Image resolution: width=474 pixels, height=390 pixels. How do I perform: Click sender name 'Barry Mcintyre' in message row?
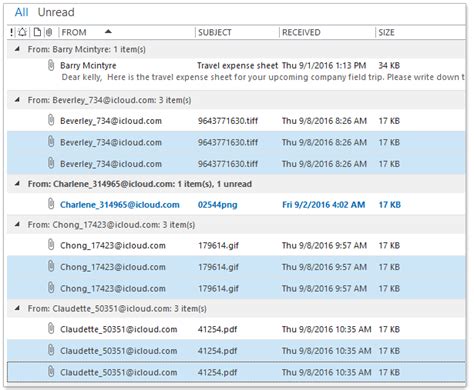(88, 66)
